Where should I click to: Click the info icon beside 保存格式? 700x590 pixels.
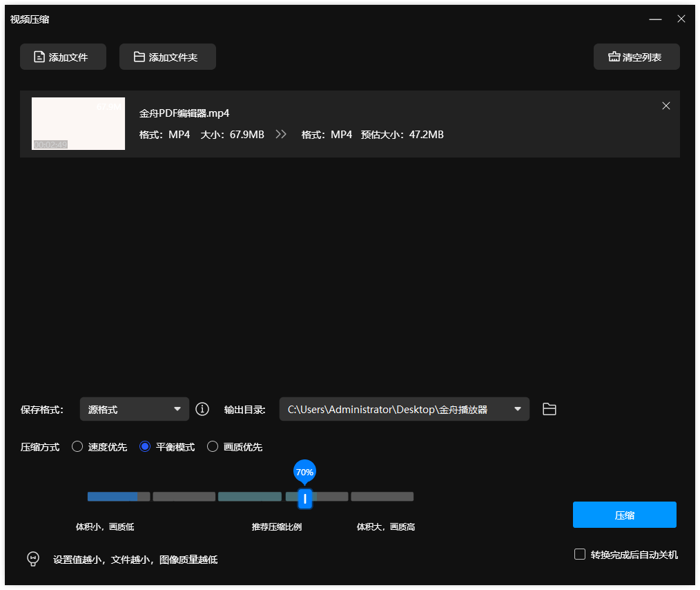coord(202,409)
